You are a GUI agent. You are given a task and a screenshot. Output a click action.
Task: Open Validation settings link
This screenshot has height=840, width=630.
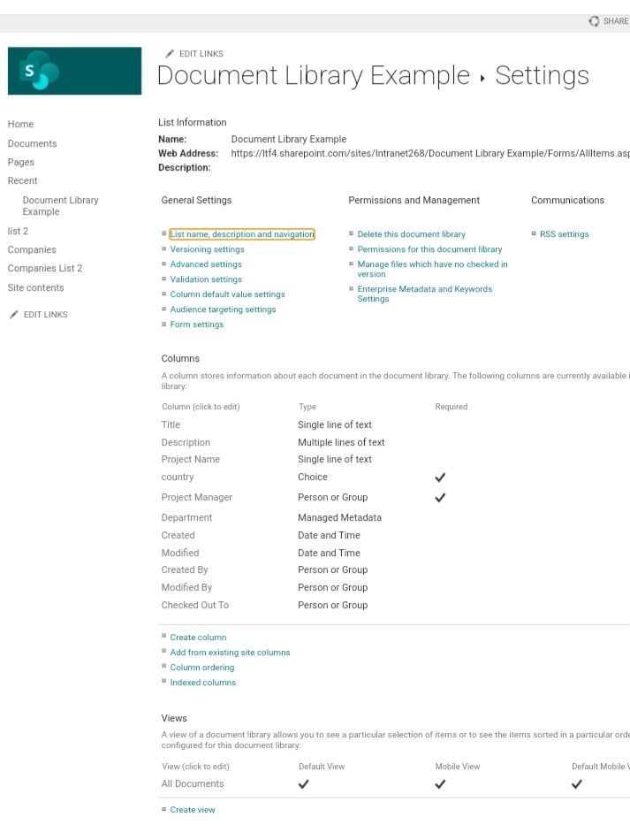tap(206, 279)
